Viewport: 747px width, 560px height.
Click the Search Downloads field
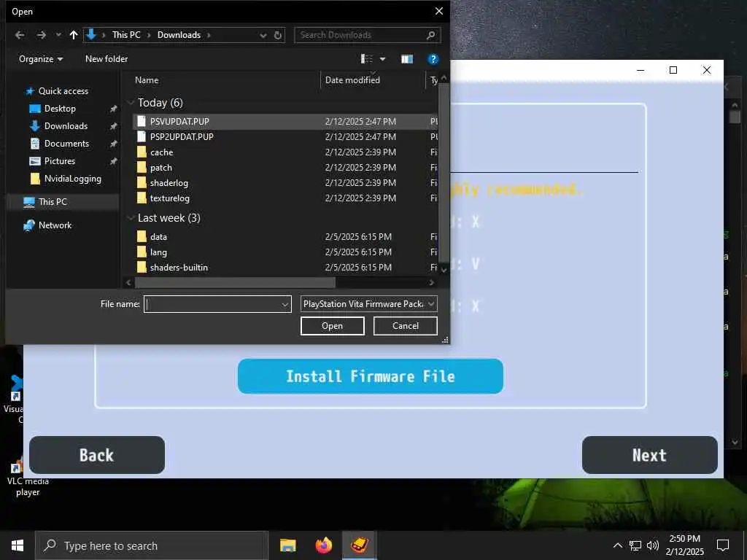368,35
